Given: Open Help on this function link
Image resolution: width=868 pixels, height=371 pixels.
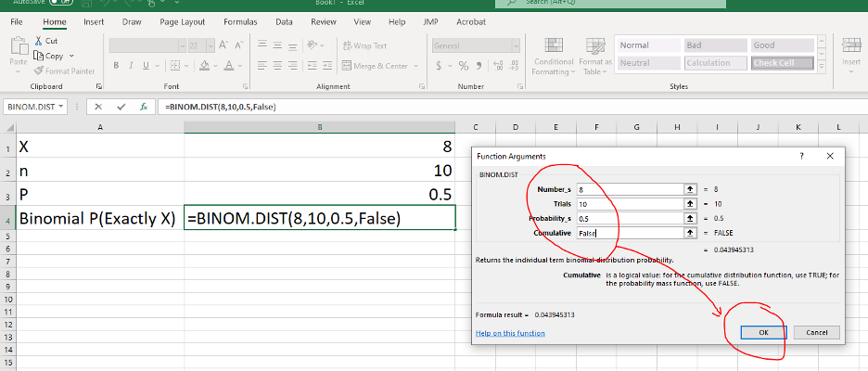Looking at the screenshot, I should click(510, 333).
